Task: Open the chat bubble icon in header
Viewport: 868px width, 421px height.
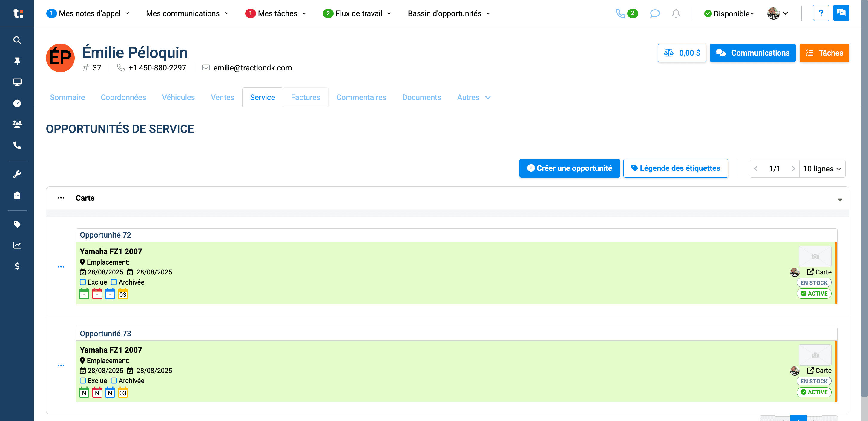Action: (x=654, y=13)
